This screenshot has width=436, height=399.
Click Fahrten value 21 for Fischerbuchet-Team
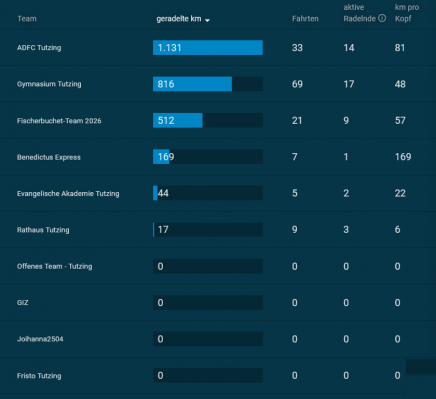[297, 120]
